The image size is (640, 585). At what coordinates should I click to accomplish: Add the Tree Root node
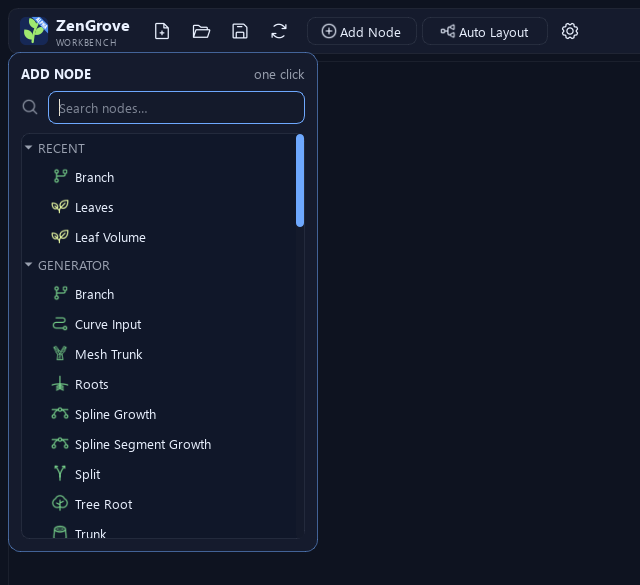104,504
